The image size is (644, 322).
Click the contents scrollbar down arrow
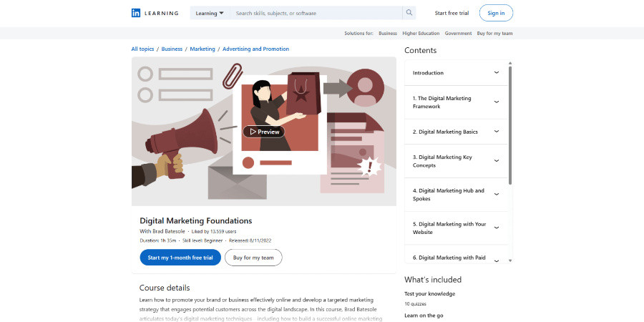[510, 260]
